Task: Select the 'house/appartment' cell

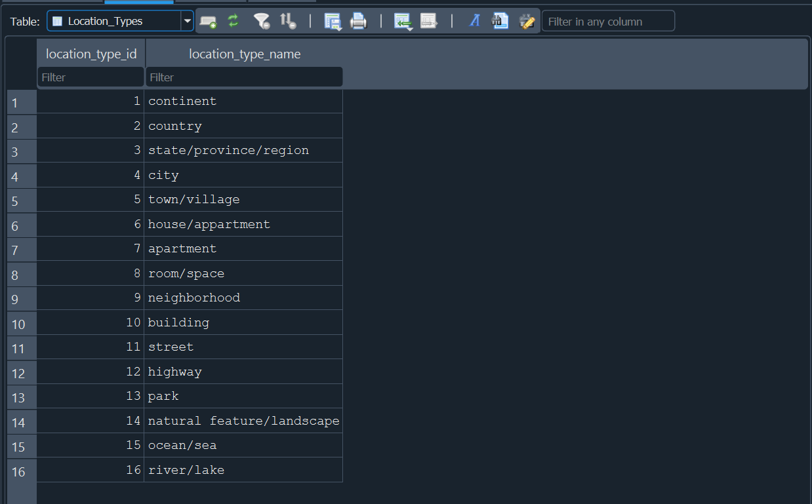Action: click(243, 224)
